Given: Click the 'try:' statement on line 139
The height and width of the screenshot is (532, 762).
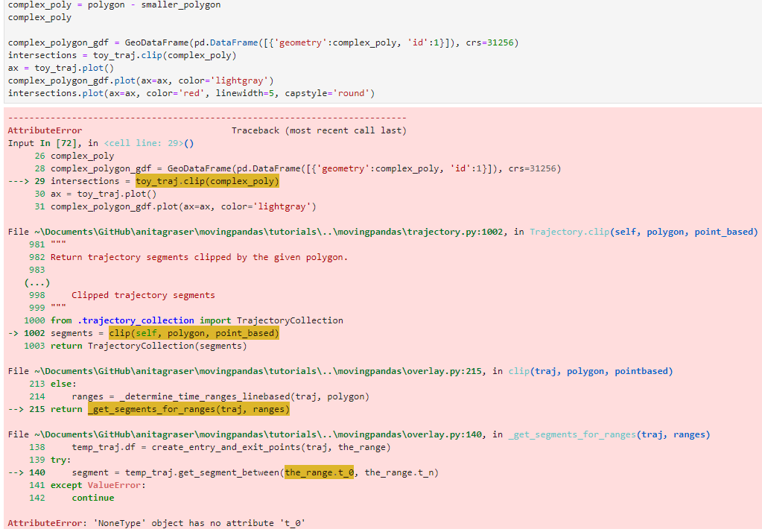Looking at the screenshot, I should point(61,460).
